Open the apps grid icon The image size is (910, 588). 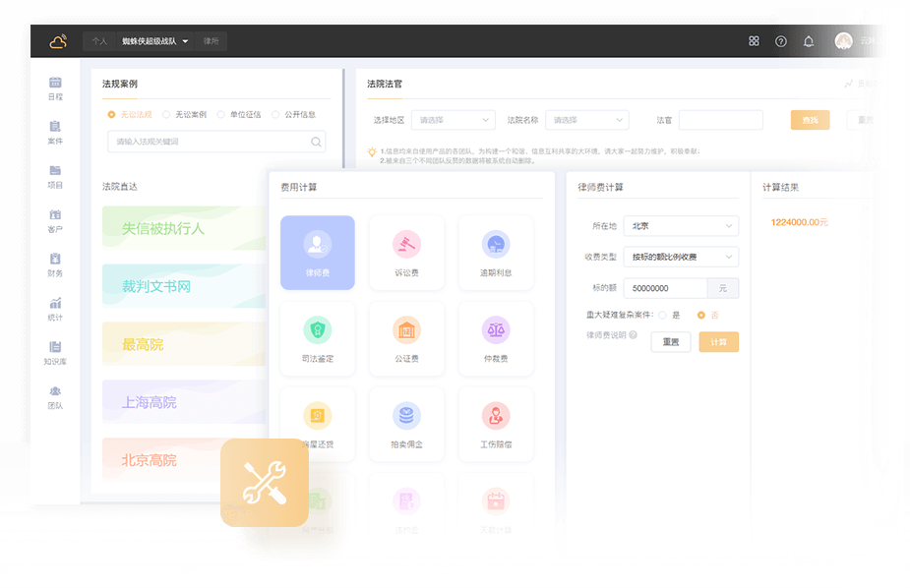[x=754, y=41]
